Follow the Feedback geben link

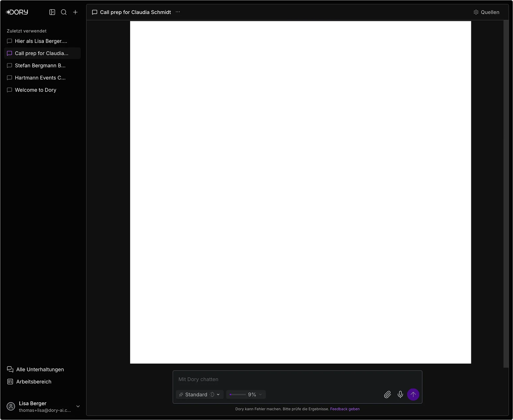345,409
